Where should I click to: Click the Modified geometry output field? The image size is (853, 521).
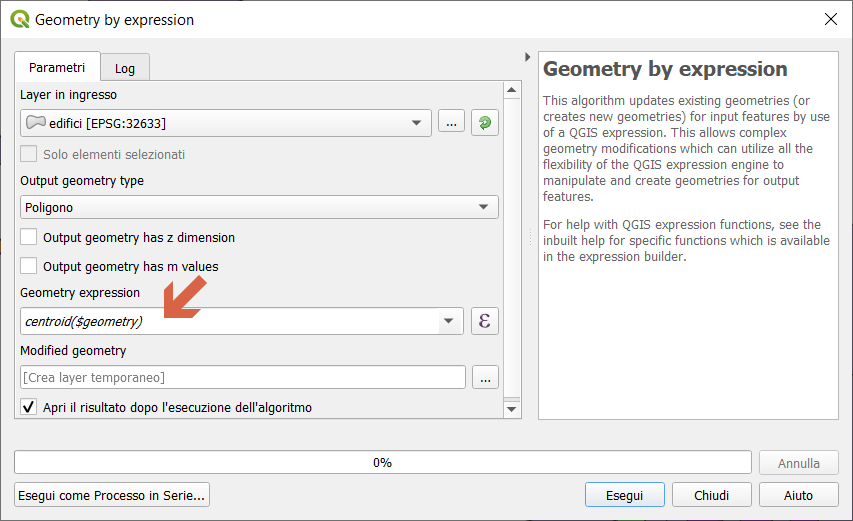(243, 377)
